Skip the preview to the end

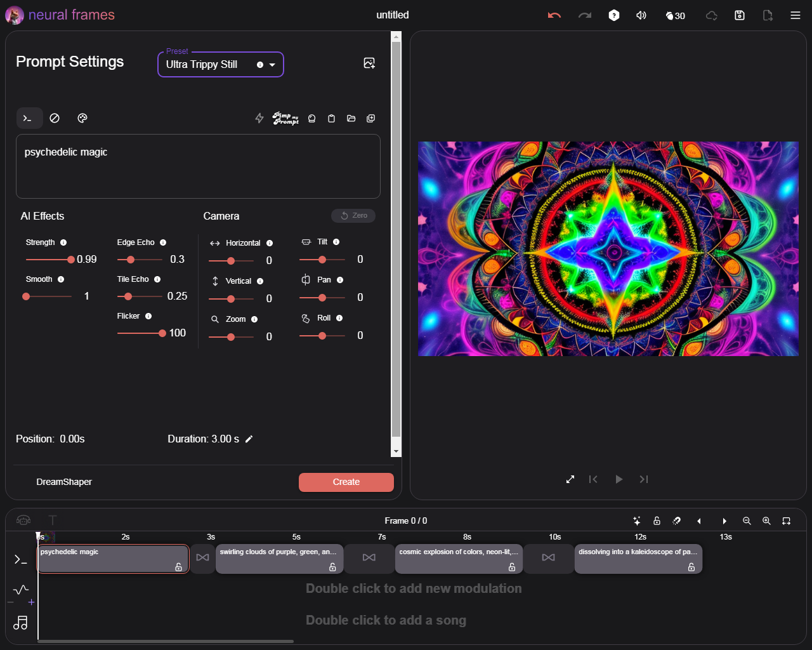(x=644, y=479)
